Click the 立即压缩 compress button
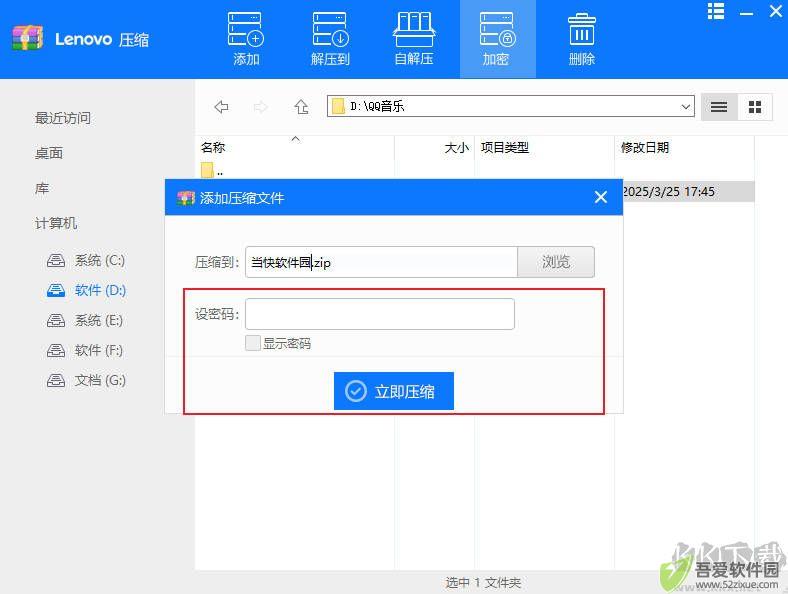The height and width of the screenshot is (594, 788). (393, 391)
